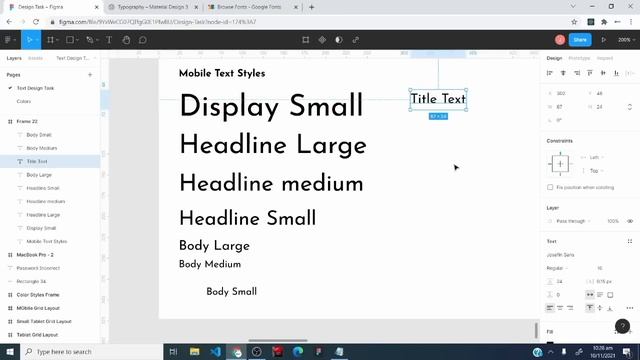Open the Figma main menu icon
Viewport: 640px width, 360px height.
click(x=8, y=40)
